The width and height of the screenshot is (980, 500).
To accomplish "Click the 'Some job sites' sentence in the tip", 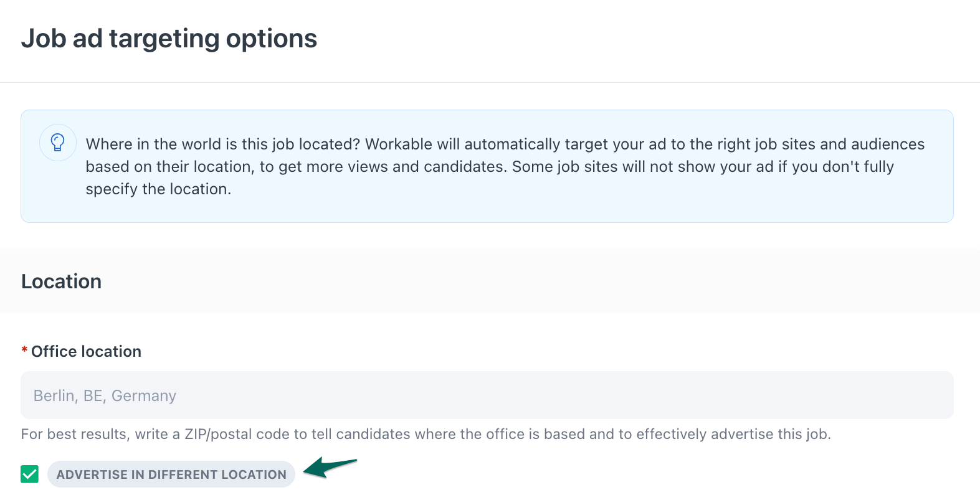I will 703,167.
